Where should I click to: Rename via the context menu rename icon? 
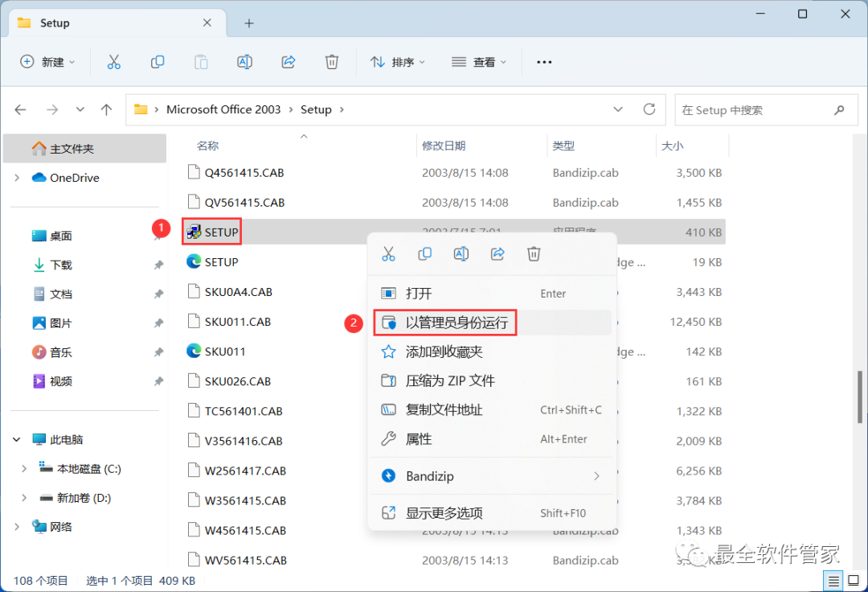click(461, 254)
